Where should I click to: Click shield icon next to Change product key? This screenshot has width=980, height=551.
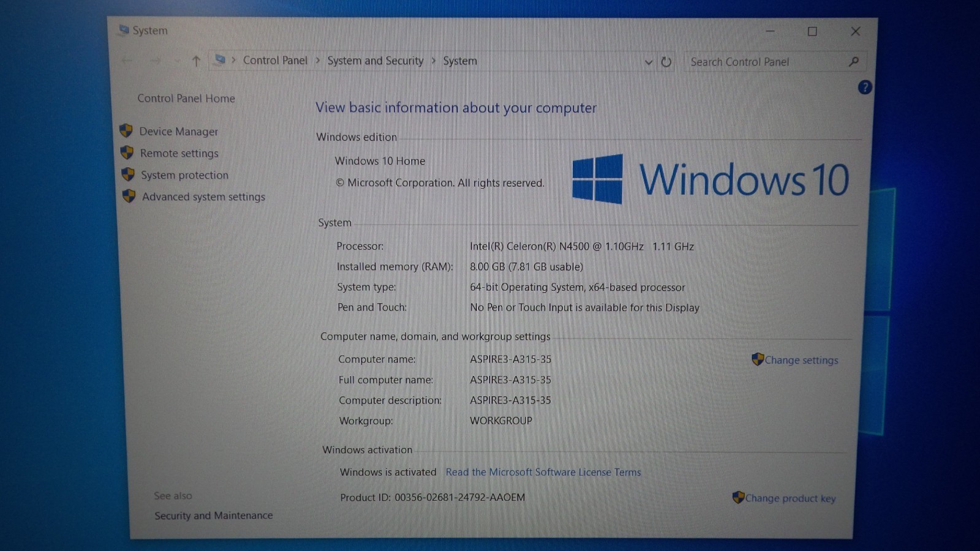[738, 497]
